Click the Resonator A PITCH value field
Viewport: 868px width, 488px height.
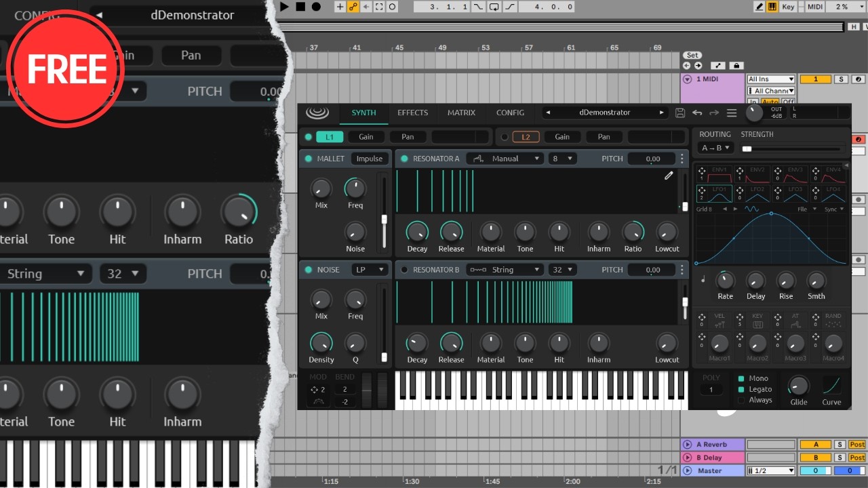[x=652, y=159]
